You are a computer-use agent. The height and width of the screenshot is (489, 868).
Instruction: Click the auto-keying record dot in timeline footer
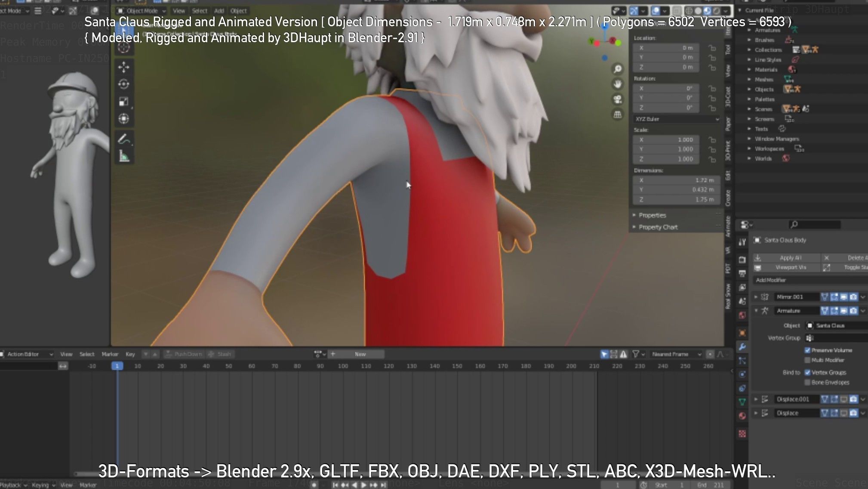click(314, 485)
